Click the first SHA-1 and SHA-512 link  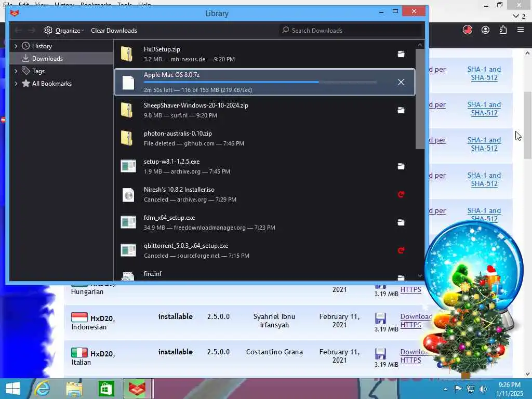pos(484,73)
